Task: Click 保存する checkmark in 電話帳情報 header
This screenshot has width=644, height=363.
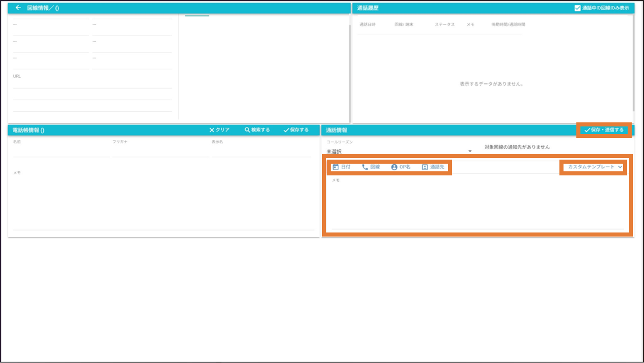Action: point(286,130)
